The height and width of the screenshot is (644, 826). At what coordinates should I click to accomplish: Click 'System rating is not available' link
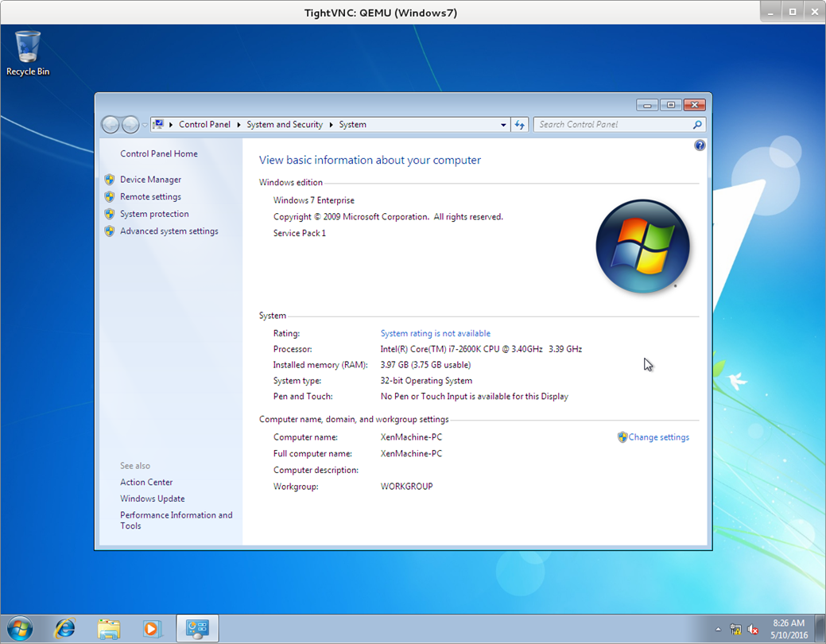(x=436, y=334)
